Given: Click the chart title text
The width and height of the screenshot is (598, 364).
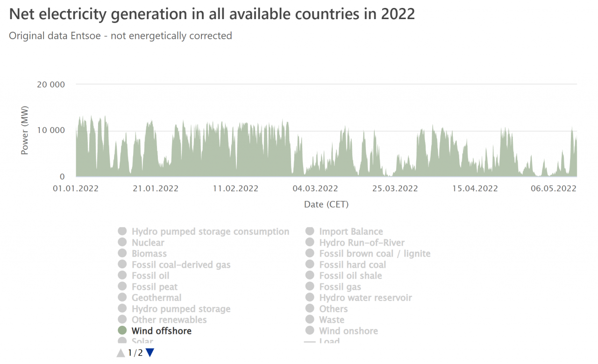Looking at the screenshot, I should (x=212, y=14).
